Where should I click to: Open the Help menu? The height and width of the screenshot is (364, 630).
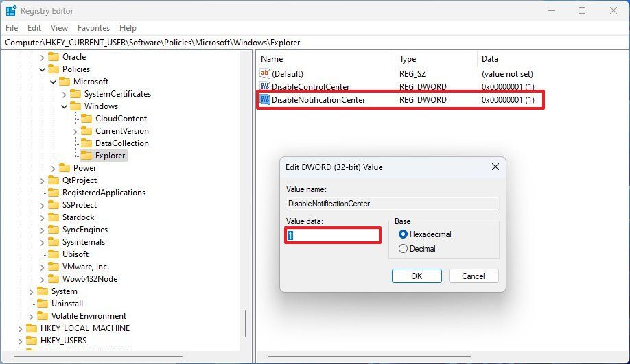[x=128, y=28]
